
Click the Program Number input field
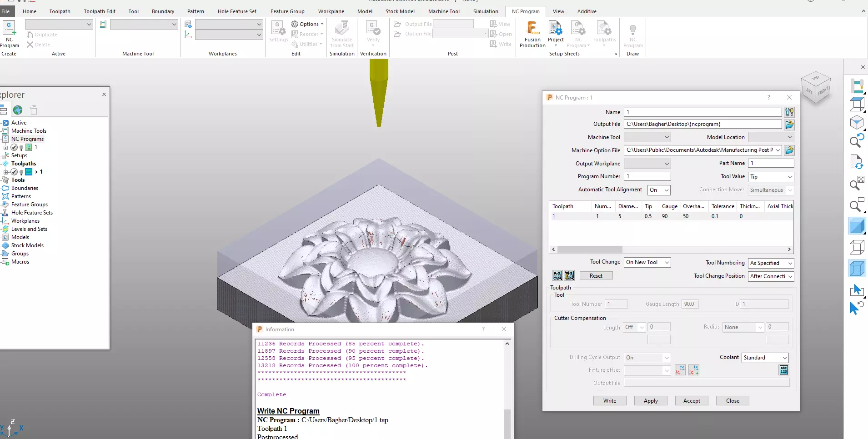coord(647,176)
